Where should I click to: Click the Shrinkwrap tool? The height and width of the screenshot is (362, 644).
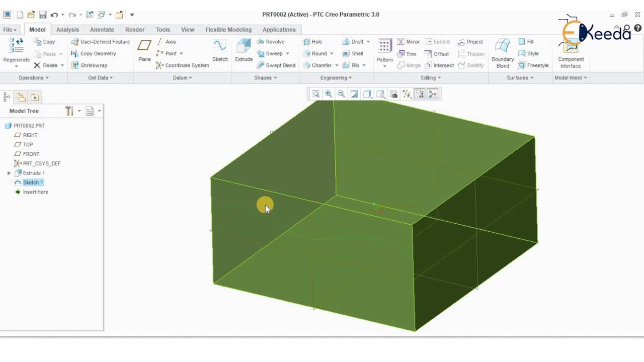coord(89,65)
